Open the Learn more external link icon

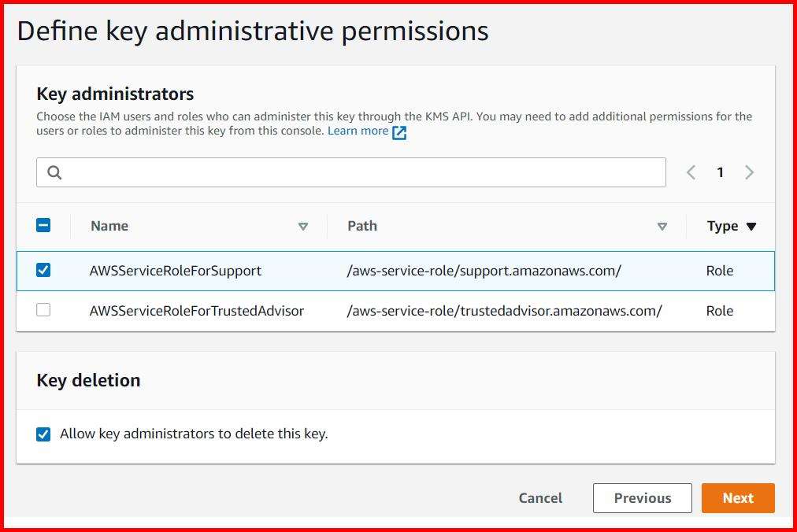pyautogui.click(x=398, y=132)
